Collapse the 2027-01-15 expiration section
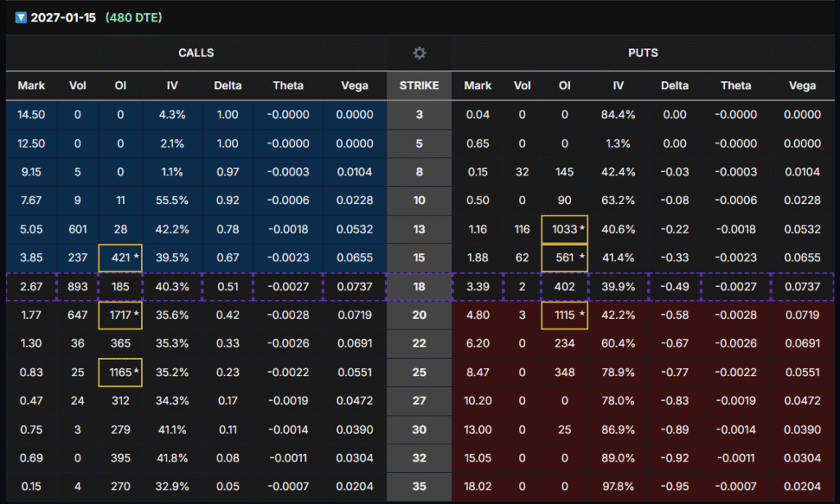Screen dimensions: 840x504 point(21,17)
